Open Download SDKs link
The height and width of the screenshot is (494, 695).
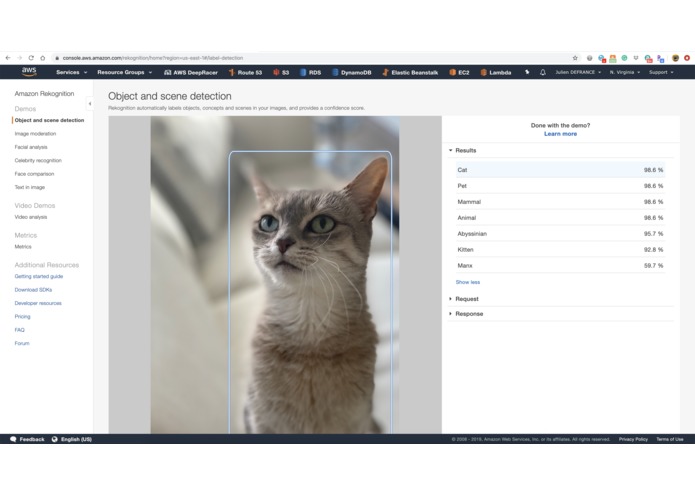click(x=33, y=289)
